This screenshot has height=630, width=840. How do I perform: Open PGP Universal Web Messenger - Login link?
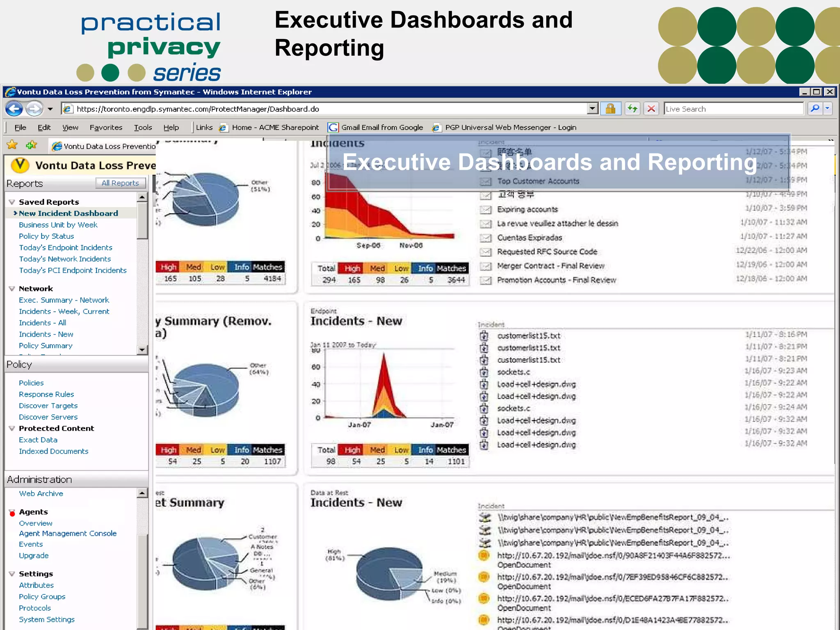tap(511, 128)
